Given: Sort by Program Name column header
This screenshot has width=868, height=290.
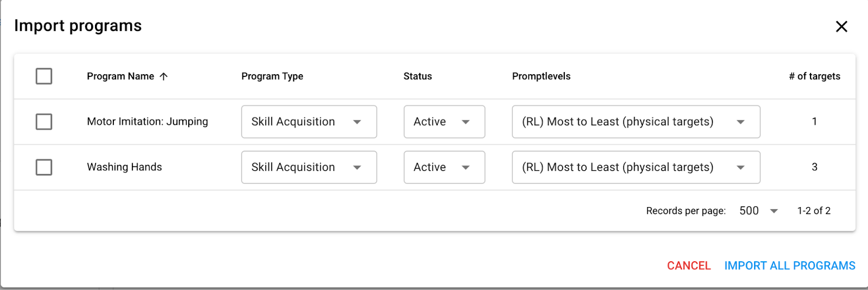Looking at the screenshot, I should (120, 76).
